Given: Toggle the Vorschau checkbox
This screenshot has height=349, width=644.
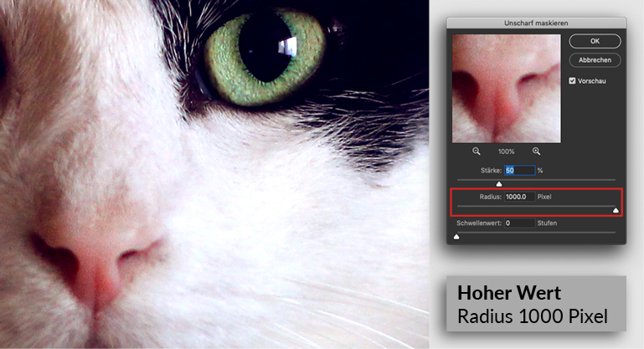Looking at the screenshot, I should point(572,81).
